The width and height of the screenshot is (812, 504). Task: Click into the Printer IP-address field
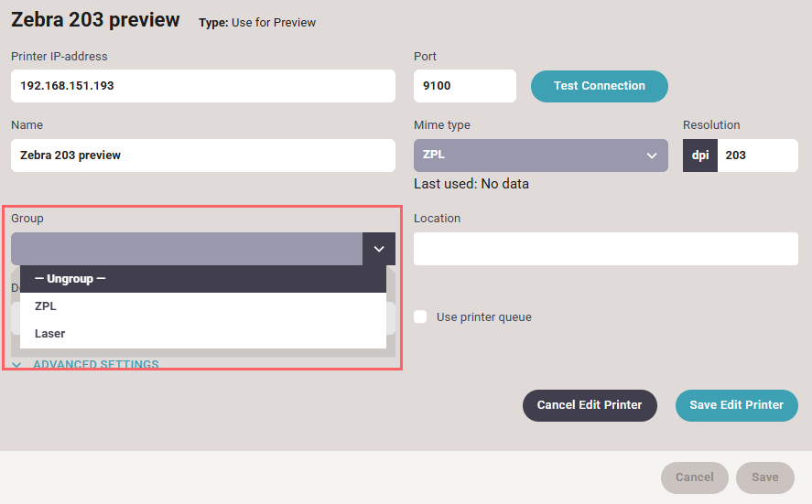pyautogui.click(x=202, y=86)
